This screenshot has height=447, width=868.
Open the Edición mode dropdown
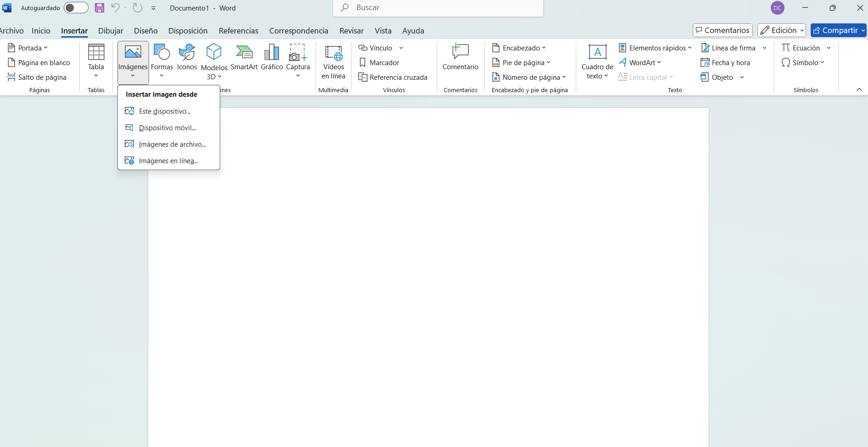point(782,30)
